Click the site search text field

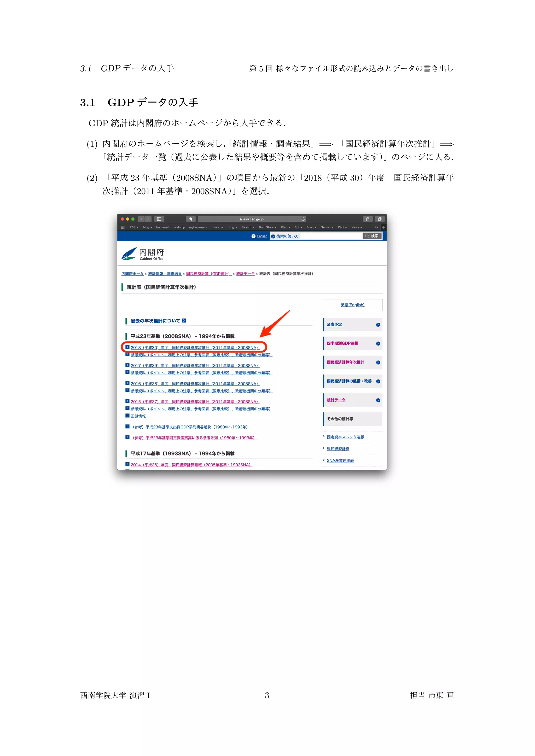tap(331, 236)
